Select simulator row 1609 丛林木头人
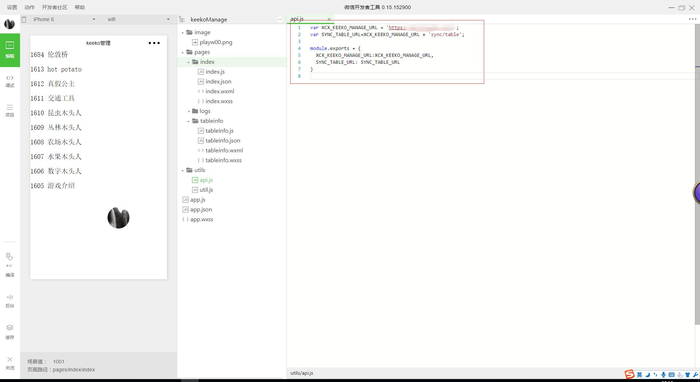700x382 pixels. tap(98, 127)
